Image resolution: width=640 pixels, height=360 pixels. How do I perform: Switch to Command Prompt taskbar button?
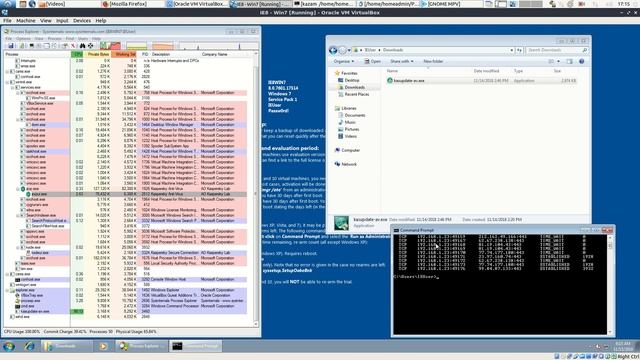[196, 346]
